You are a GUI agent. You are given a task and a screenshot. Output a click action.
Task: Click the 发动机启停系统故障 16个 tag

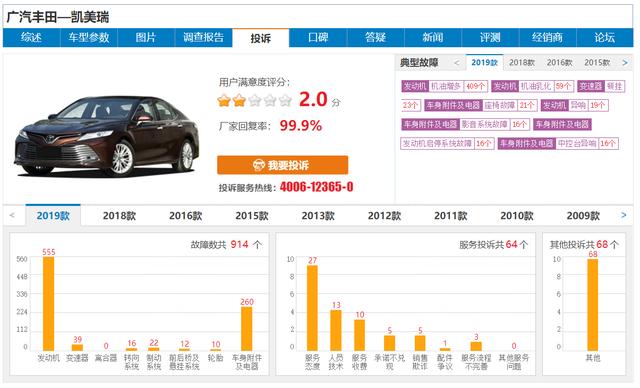click(447, 143)
